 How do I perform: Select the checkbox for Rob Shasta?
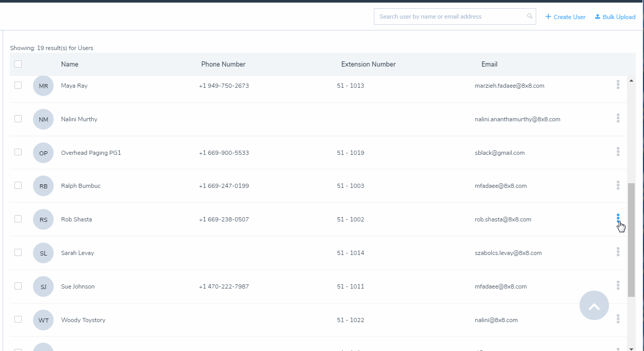[18, 219]
